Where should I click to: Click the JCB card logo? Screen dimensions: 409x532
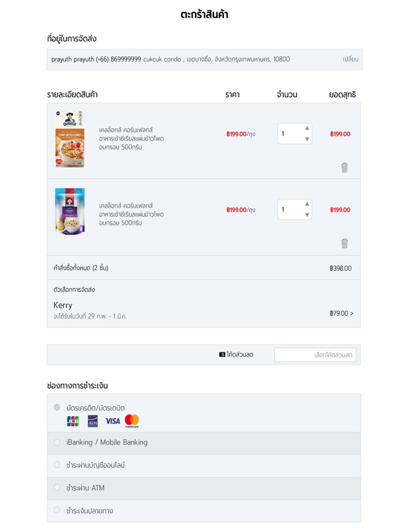point(73,421)
